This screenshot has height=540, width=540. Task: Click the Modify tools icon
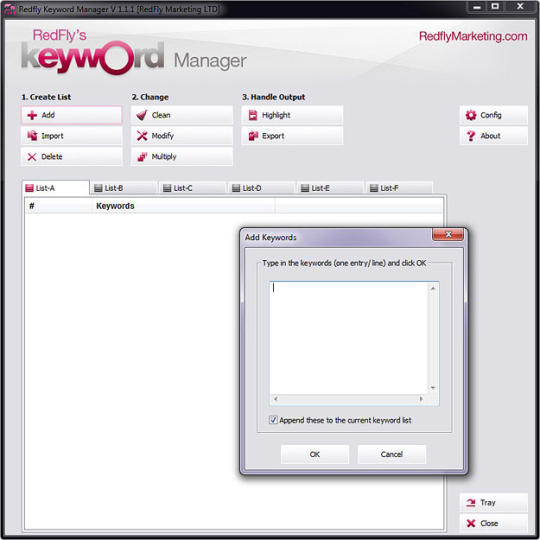pyautogui.click(x=142, y=136)
